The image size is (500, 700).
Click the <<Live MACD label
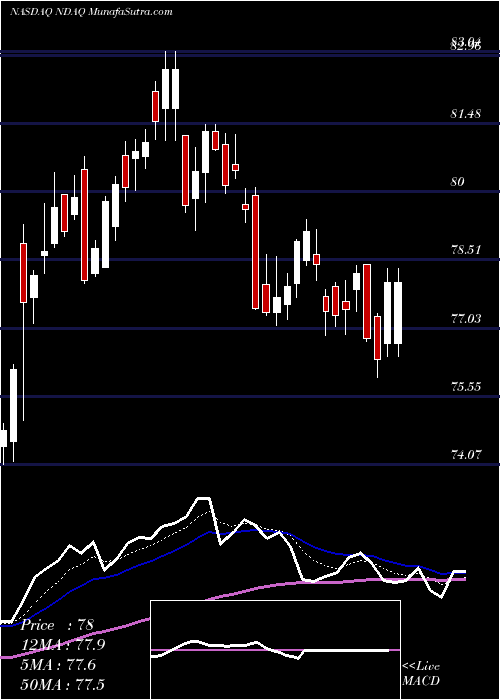421,674
